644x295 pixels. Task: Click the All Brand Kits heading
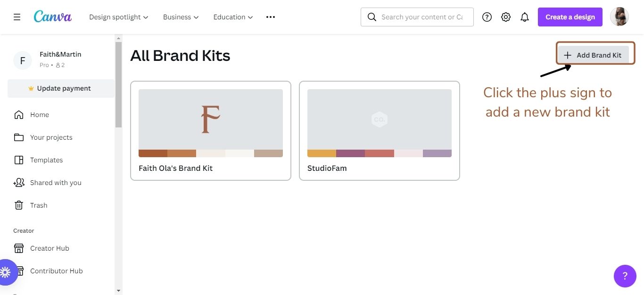[x=180, y=56]
